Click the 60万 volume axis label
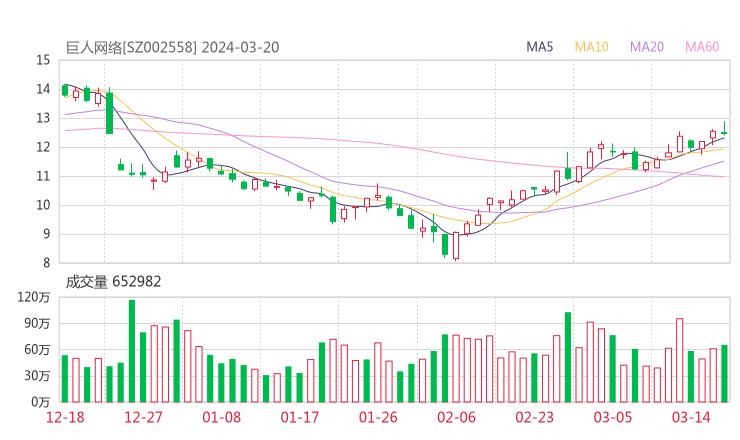The image size is (740, 440). [37, 350]
